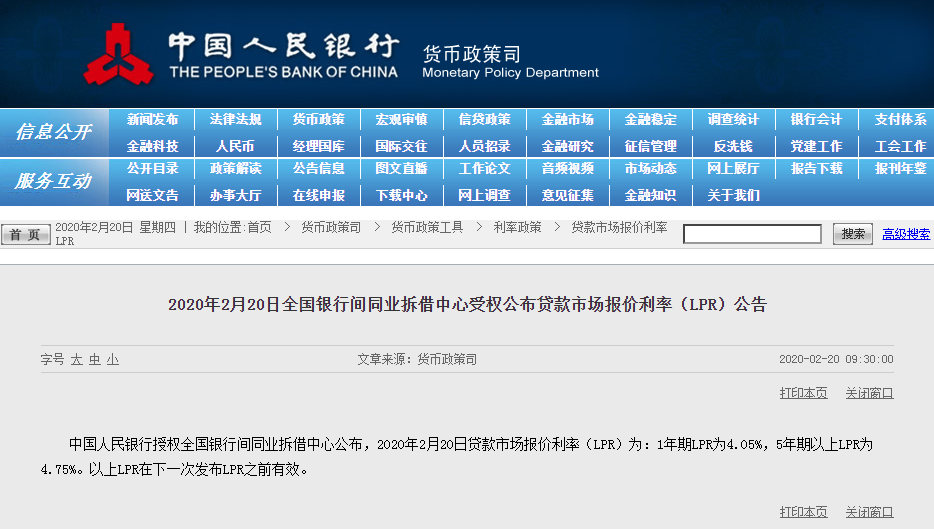Viewport: 934px width, 529px height.
Task: Open 支付体系 menu item
Action: click(900, 120)
